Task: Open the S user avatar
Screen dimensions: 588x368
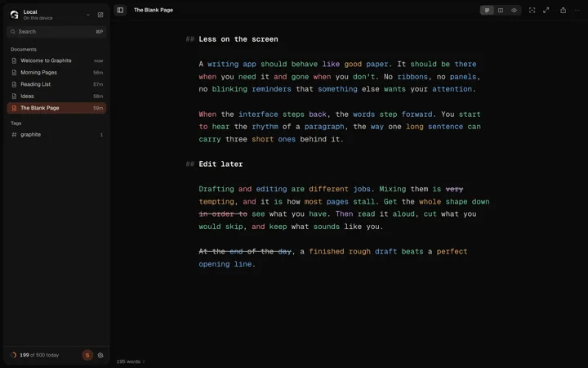Action: 87,355
